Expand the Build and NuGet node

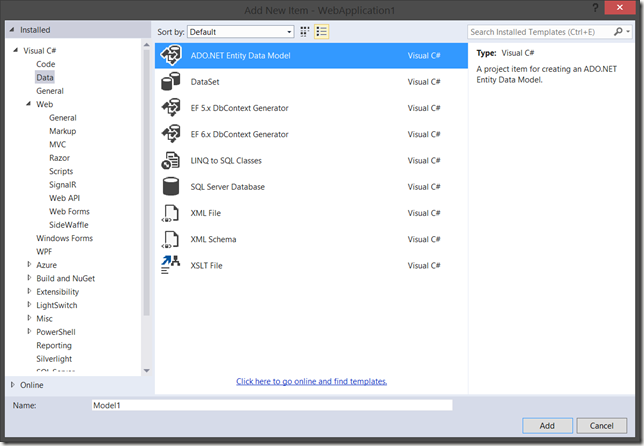29,278
